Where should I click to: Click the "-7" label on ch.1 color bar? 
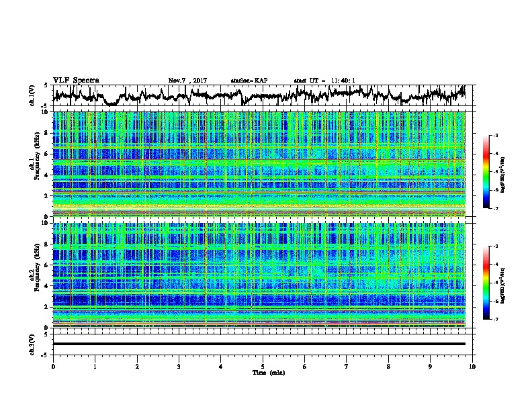point(496,208)
